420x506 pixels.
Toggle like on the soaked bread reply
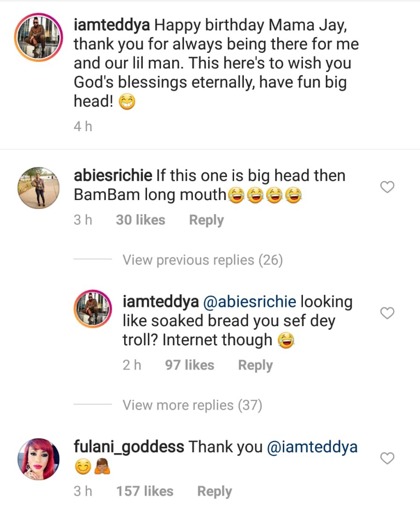click(387, 313)
